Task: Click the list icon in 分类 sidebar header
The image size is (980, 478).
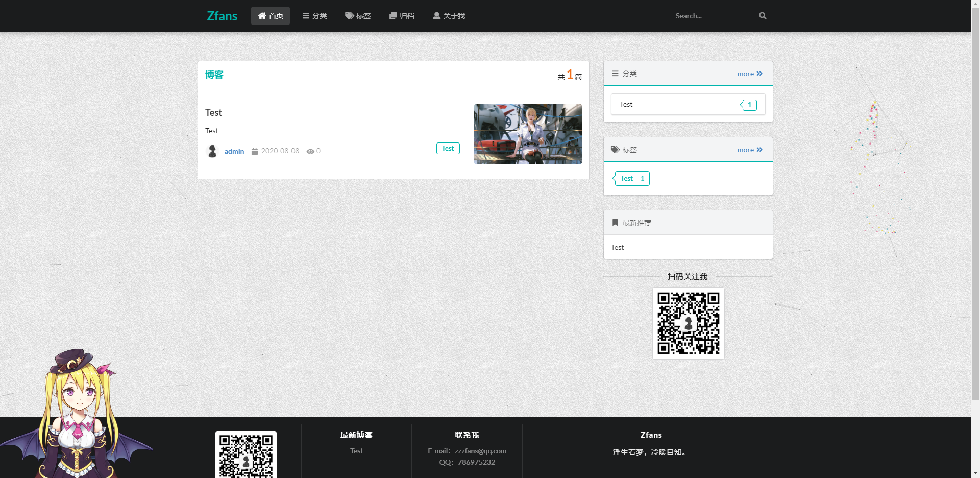Action: [615, 74]
